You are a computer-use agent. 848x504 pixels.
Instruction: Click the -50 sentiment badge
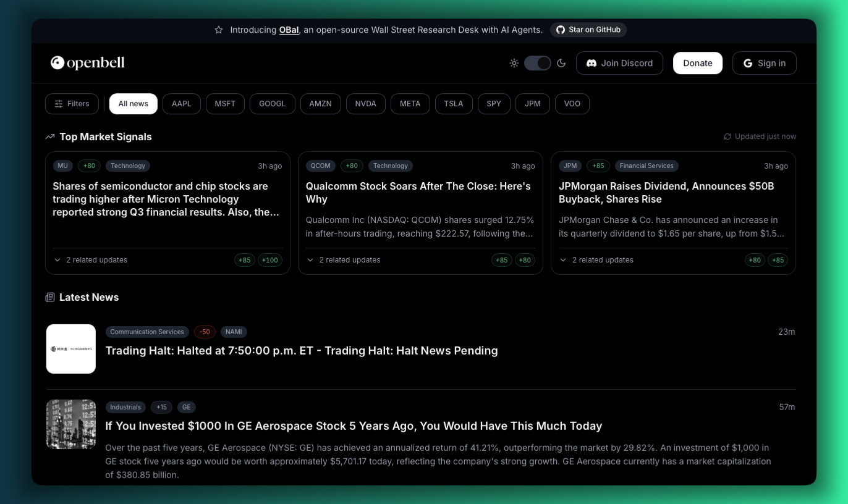click(205, 332)
